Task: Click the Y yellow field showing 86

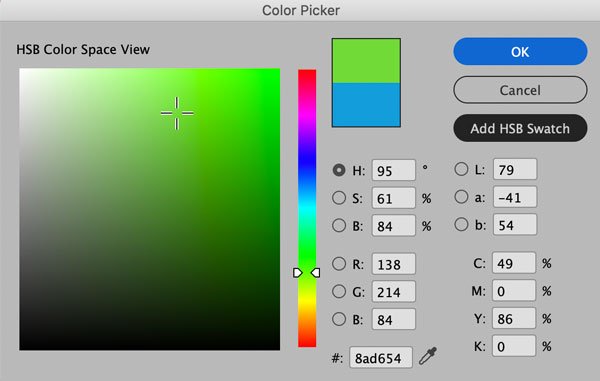Action: [514, 318]
